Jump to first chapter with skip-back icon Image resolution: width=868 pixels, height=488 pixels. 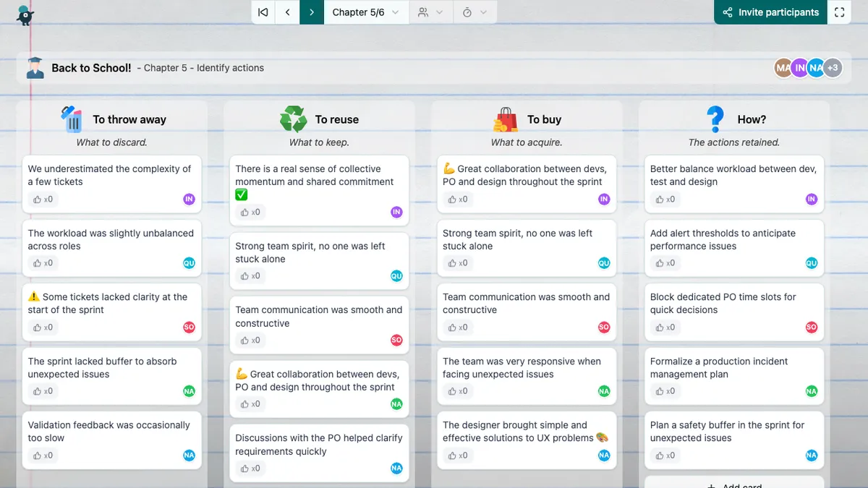coord(263,12)
